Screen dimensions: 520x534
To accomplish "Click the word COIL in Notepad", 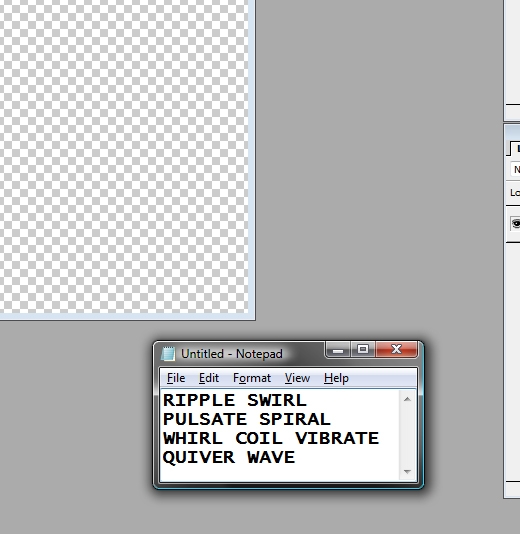I will click(x=259, y=438).
